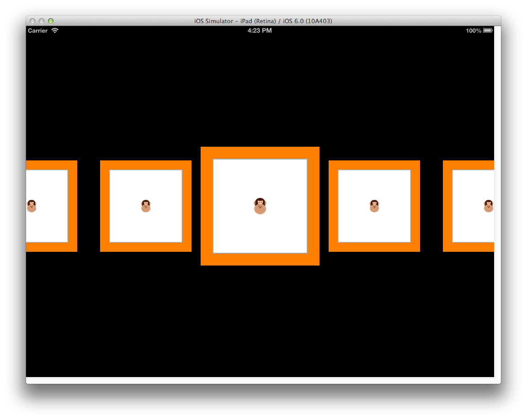Tap the partially visible monkey on the far left
527x420 pixels.
tap(32, 206)
